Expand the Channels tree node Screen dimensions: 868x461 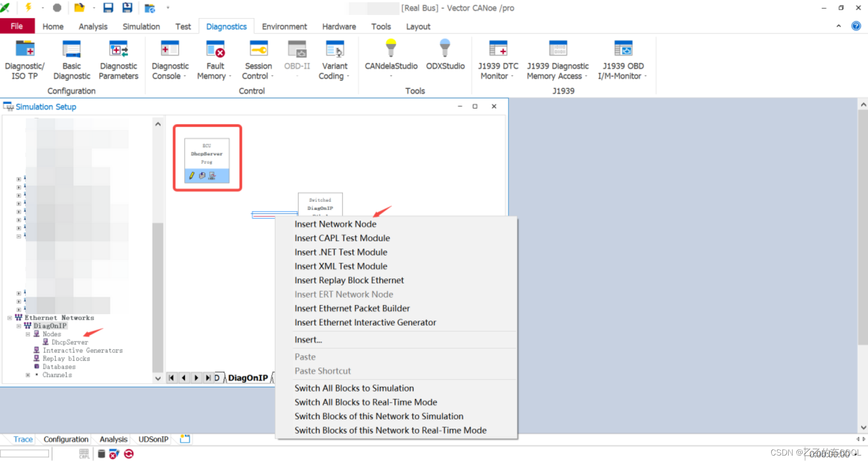click(28, 375)
